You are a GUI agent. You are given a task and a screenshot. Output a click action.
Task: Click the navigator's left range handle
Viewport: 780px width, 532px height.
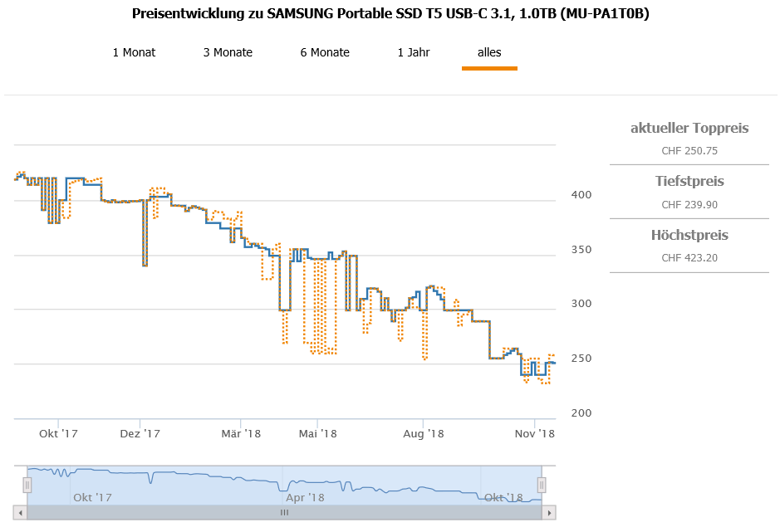click(x=27, y=485)
